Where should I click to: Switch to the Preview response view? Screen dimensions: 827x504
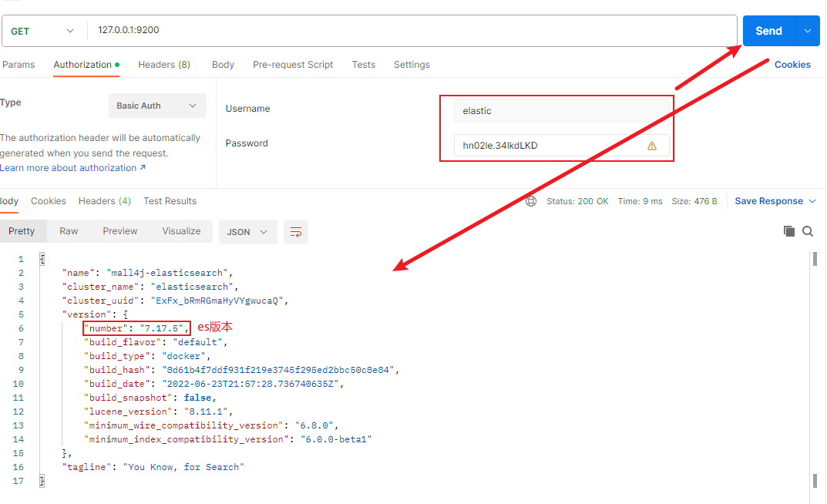[x=120, y=231]
